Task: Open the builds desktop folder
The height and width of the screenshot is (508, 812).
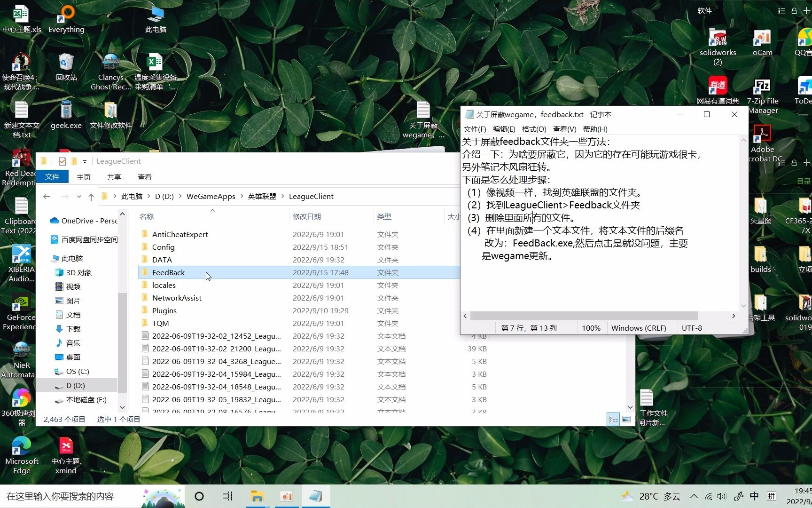Action: [x=760, y=259]
